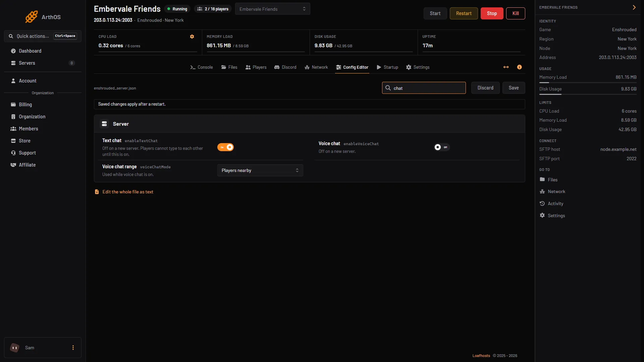Open the Startup tab
Viewport: 644px width, 362px height.
coord(387,67)
